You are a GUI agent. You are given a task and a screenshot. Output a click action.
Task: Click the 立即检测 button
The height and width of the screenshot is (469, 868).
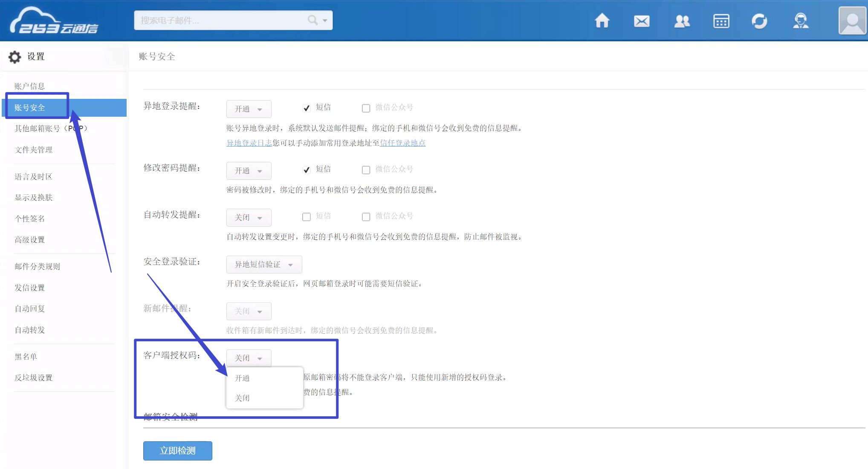(x=178, y=451)
